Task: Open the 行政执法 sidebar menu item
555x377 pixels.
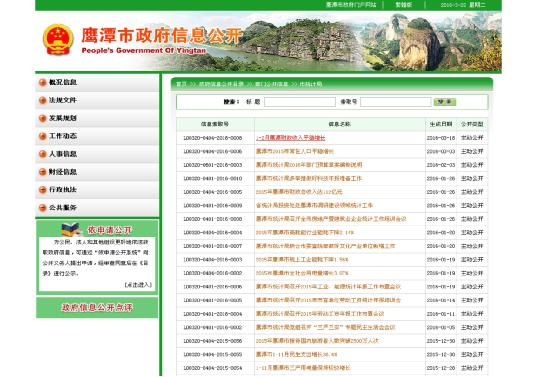Action: pyautogui.click(x=97, y=190)
